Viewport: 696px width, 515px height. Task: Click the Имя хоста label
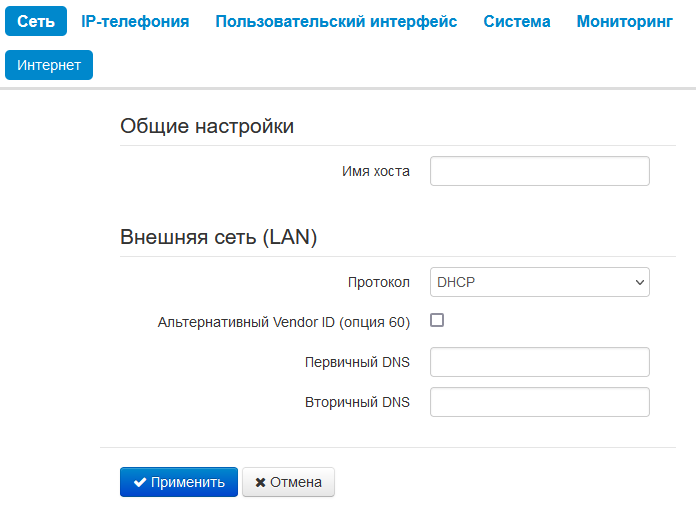click(376, 171)
